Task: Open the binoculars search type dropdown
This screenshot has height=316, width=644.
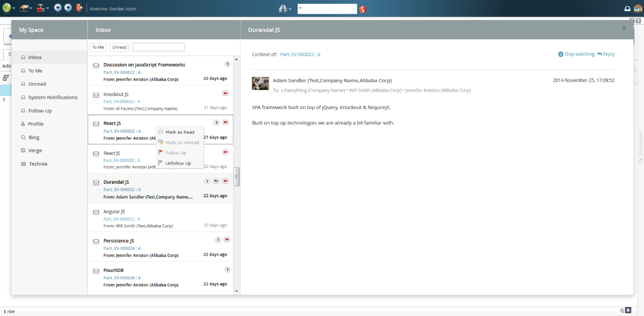Action: 285,8
